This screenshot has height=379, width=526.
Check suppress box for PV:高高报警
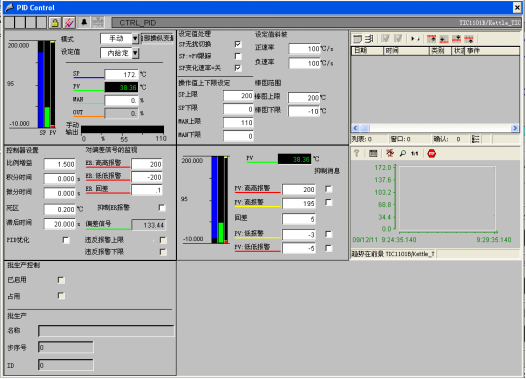coord(329,189)
